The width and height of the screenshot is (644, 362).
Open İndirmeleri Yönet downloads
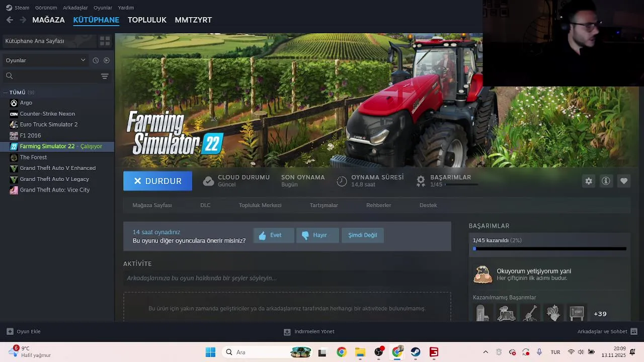pyautogui.click(x=309, y=331)
